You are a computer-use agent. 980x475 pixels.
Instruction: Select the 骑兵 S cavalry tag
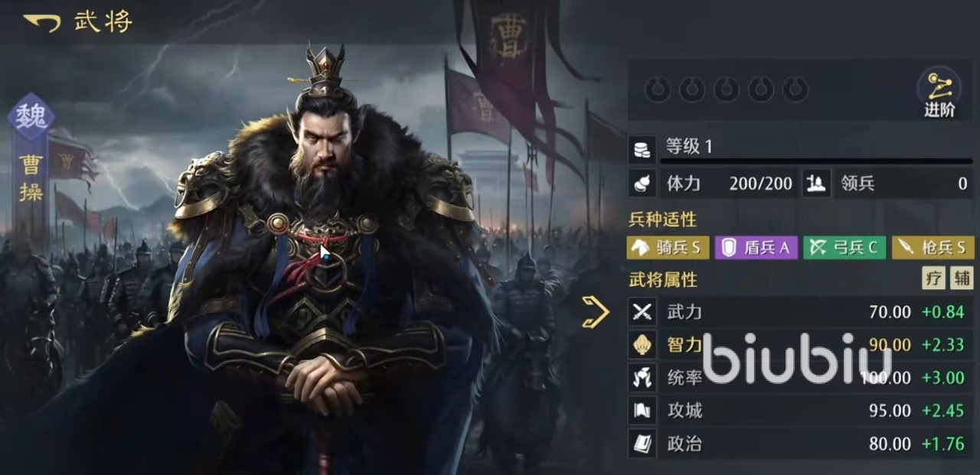tap(668, 247)
